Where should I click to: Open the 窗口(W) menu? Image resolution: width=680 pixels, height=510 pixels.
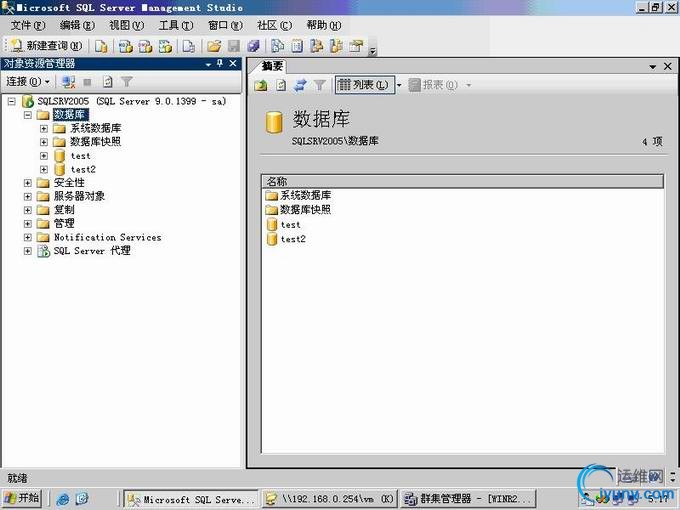[225, 26]
